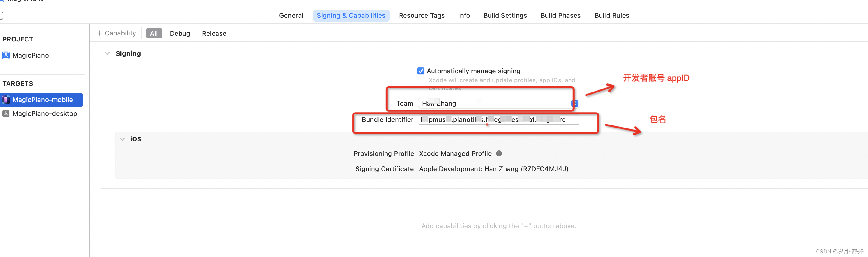Open the Team dropdown
Viewport: 868px width, 257px height.
pos(498,103)
